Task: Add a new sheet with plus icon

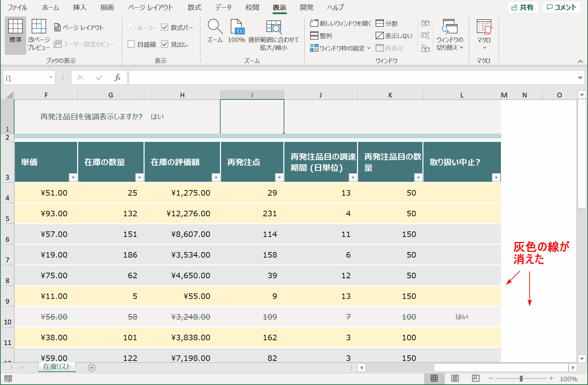Action: [92, 368]
